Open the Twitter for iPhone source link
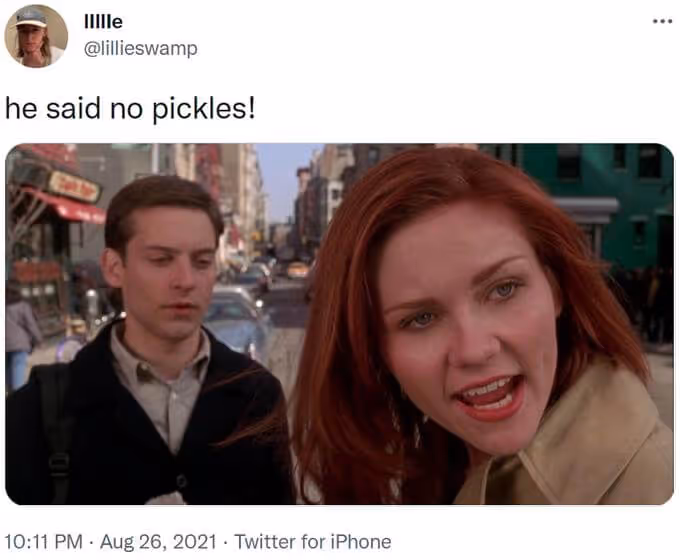This screenshot has width=680, height=560. click(313, 542)
